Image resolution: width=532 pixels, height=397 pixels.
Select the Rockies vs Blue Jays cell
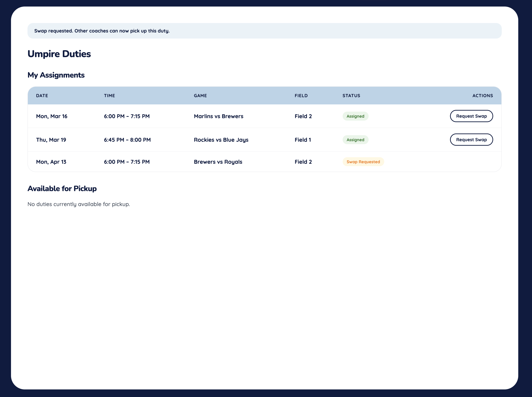pos(221,140)
